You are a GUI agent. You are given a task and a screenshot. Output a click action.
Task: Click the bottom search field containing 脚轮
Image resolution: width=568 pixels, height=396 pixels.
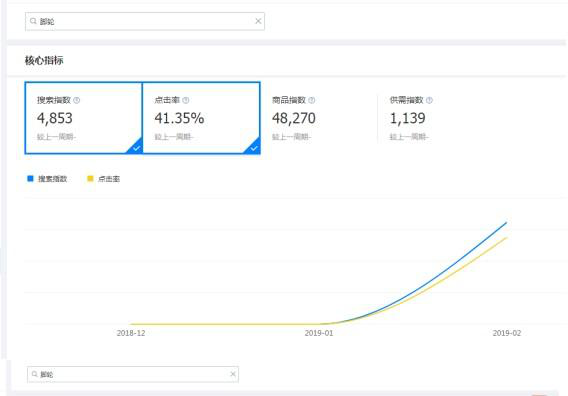(x=133, y=374)
